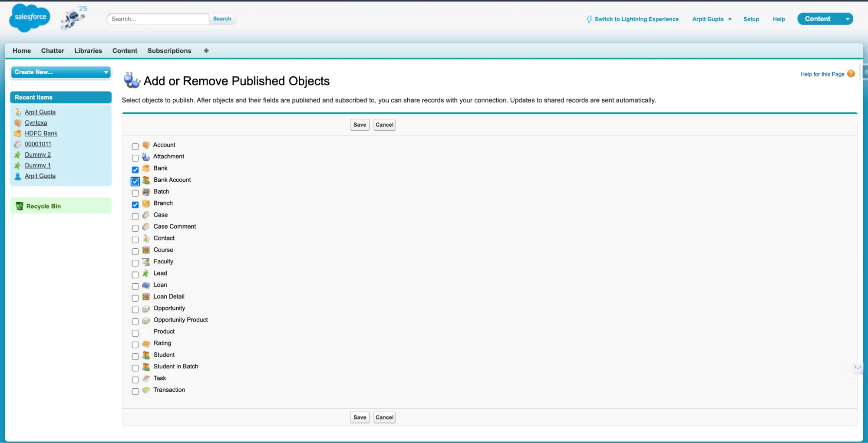Screen dimensions: 868x443
Task: Open the Arpit Gupta user menu
Action: pyautogui.click(x=711, y=19)
